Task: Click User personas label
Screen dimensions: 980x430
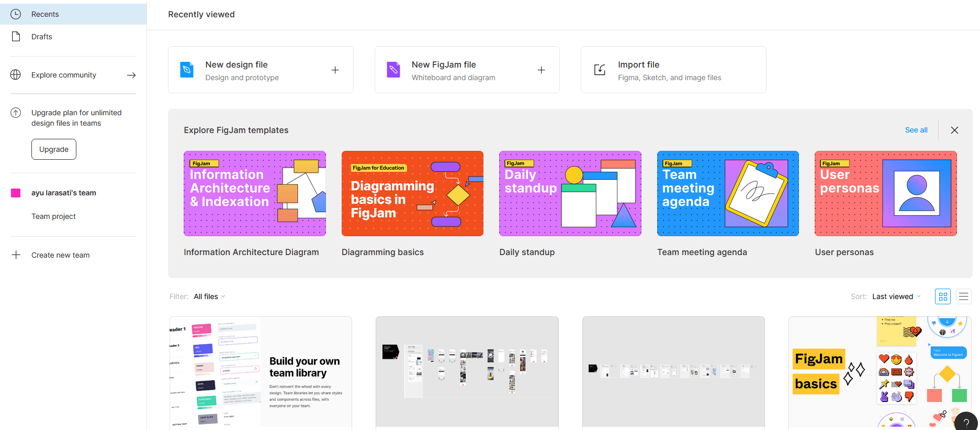Action: [x=844, y=252]
